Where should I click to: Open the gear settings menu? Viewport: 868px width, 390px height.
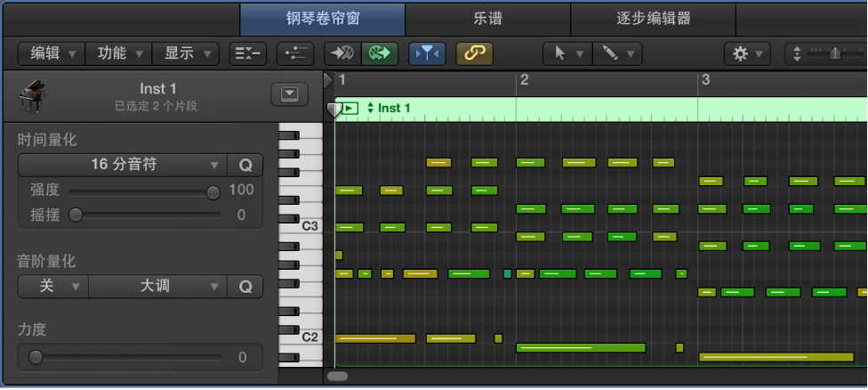pyautogui.click(x=747, y=53)
